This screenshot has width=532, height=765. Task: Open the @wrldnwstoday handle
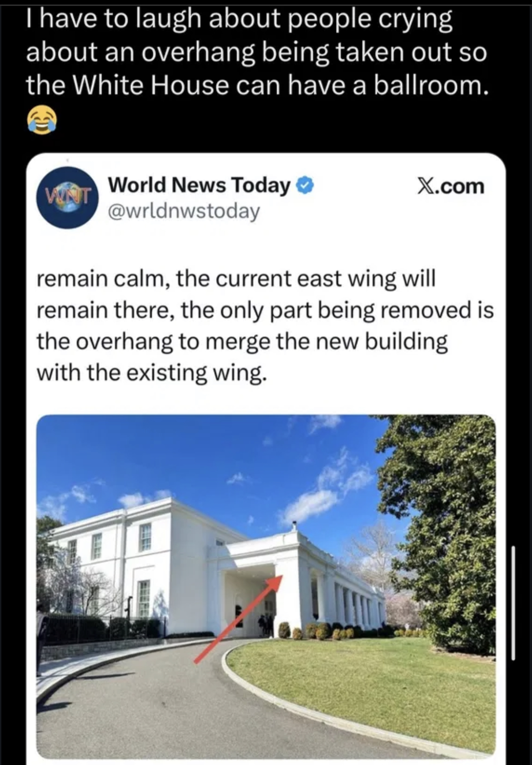click(184, 211)
